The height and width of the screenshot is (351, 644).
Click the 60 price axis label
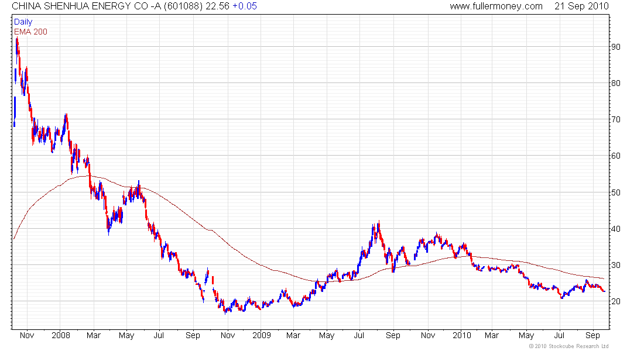pos(616,156)
